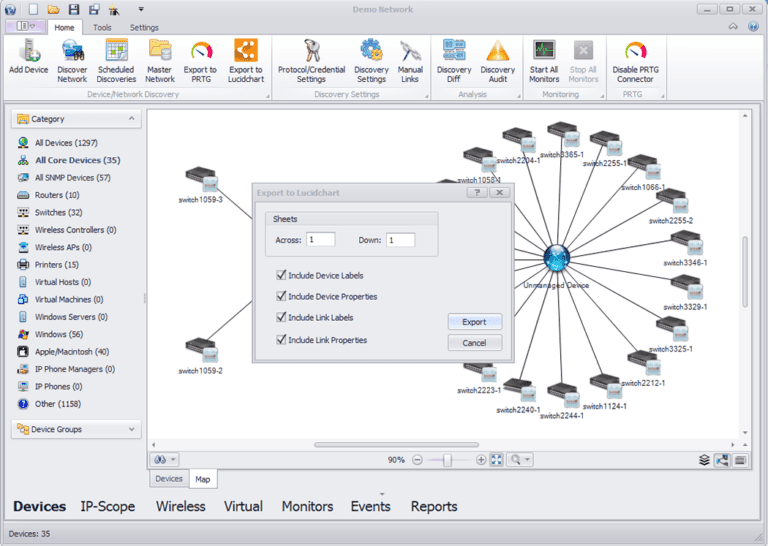Open Manual Links tool

click(x=410, y=61)
